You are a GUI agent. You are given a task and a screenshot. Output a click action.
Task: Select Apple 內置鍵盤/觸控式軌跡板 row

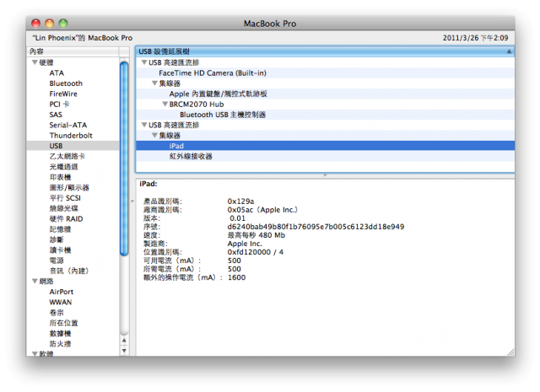tap(326, 94)
